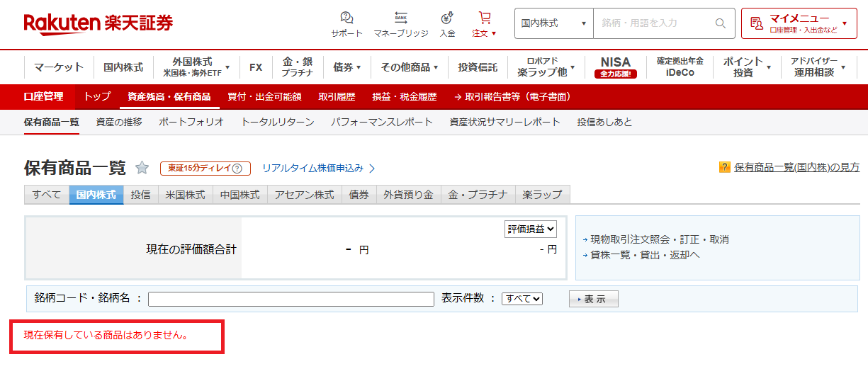Image resolution: width=868 pixels, height=381 pixels.
Task: Open the 表示件数 すべて dropdown
Action: pos(522,299)
